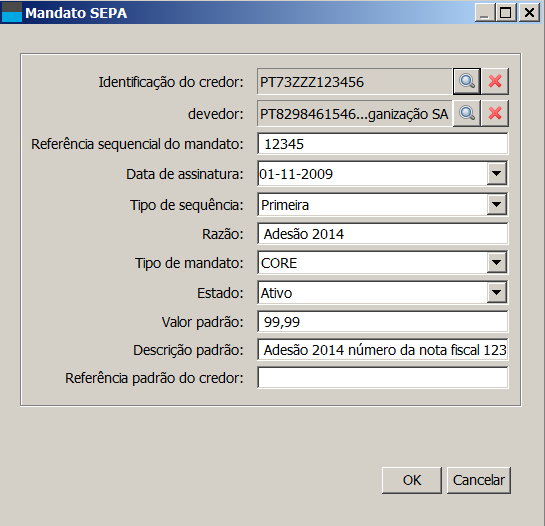Open the Tipo de mandato dropdown arrow
Image resolution: width=545 pixels, height=526 pixels.
click(x=497, y=262)
